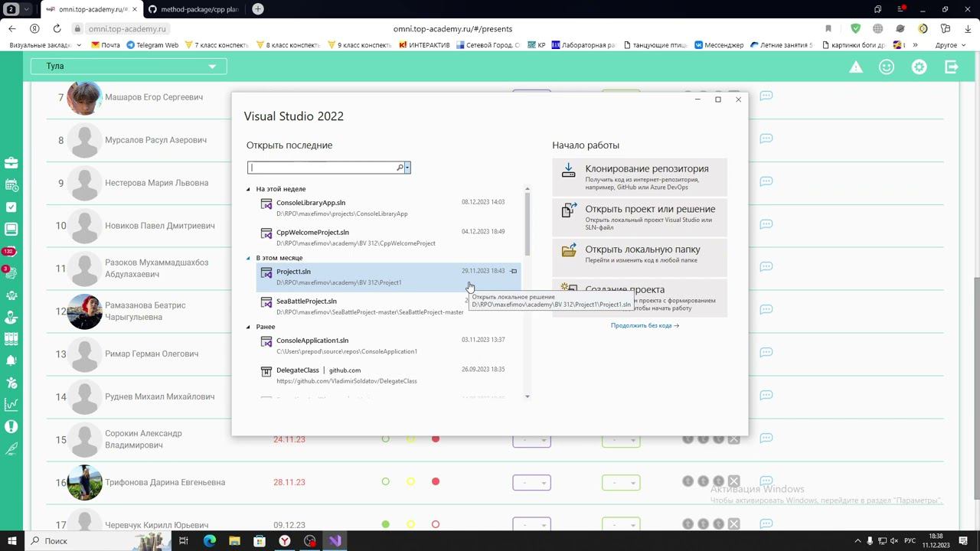Open the calendar icon in the left sidebar

[11, 185]
